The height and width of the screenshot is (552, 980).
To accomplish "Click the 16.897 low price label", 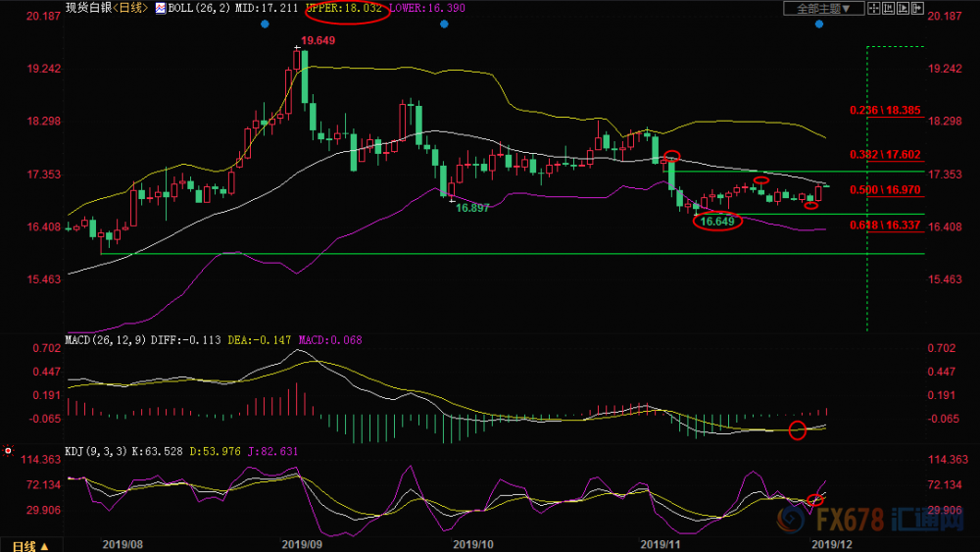I will 472,208.
